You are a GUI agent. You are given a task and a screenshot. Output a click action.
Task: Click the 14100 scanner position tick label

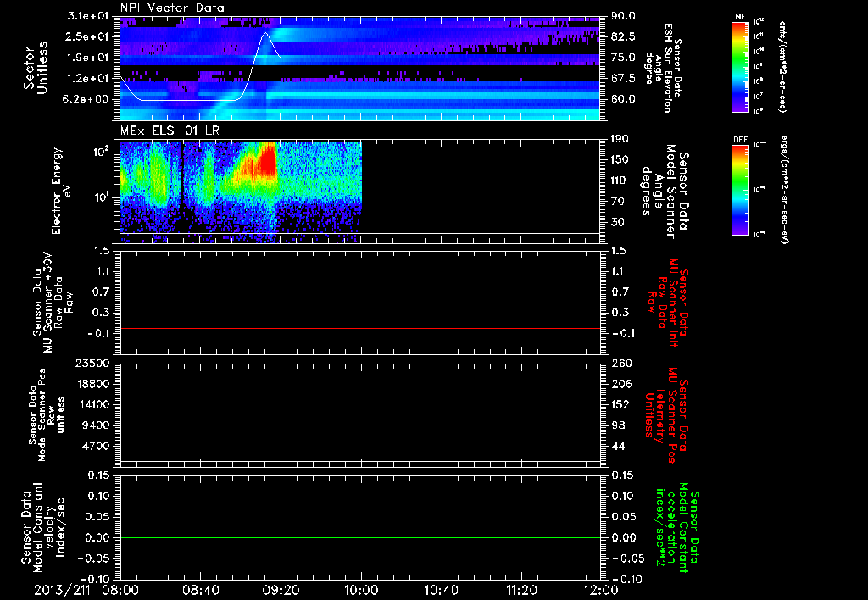(x=93, y=404)
